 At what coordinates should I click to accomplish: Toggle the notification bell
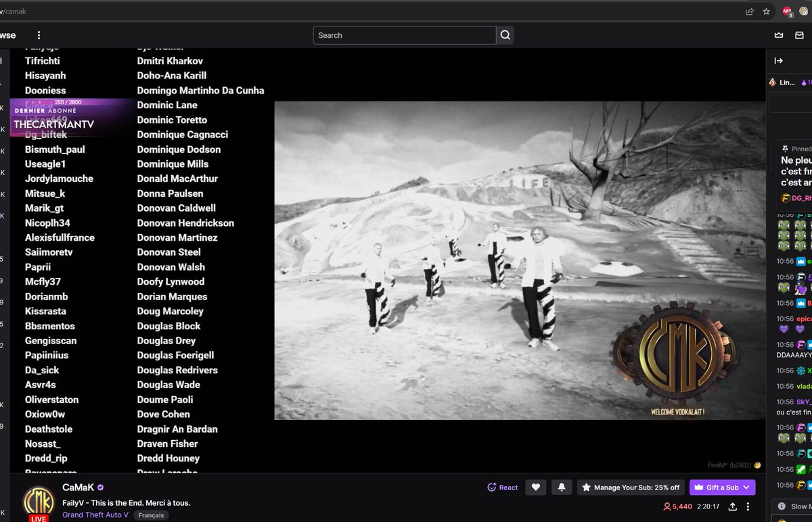click(x=561, y=487)
